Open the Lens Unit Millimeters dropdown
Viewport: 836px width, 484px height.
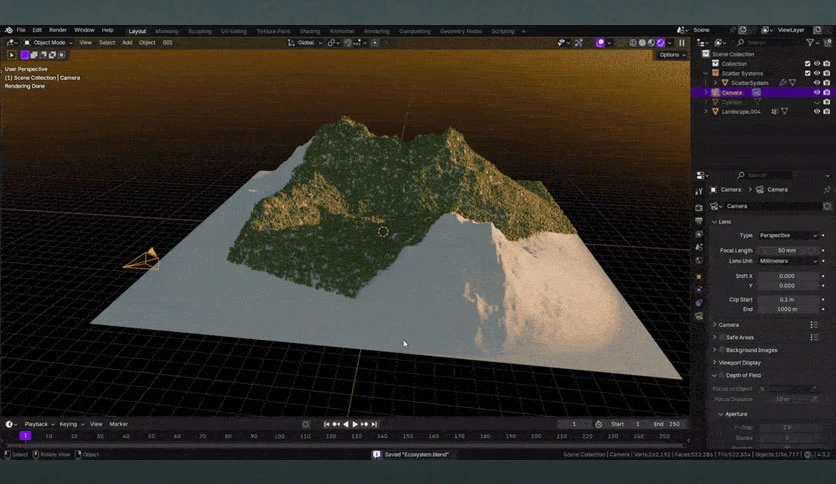tap(789, 261)
